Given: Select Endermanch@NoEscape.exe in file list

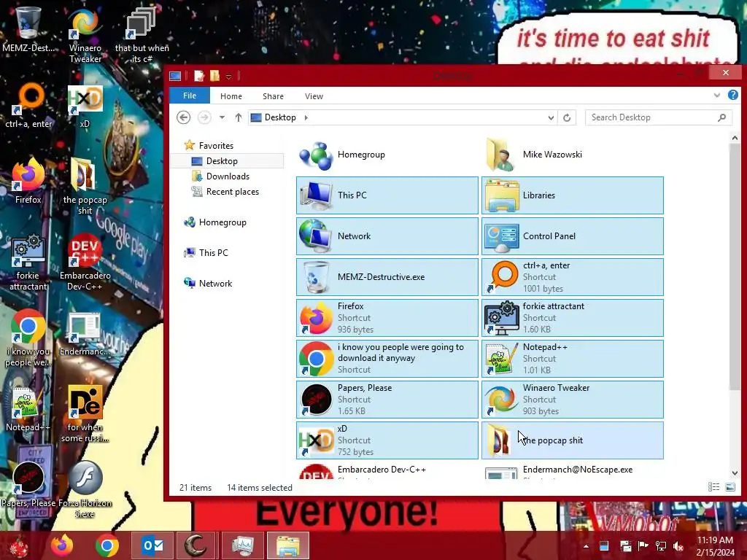Looking at the screenshot, I should pos(572,471).
